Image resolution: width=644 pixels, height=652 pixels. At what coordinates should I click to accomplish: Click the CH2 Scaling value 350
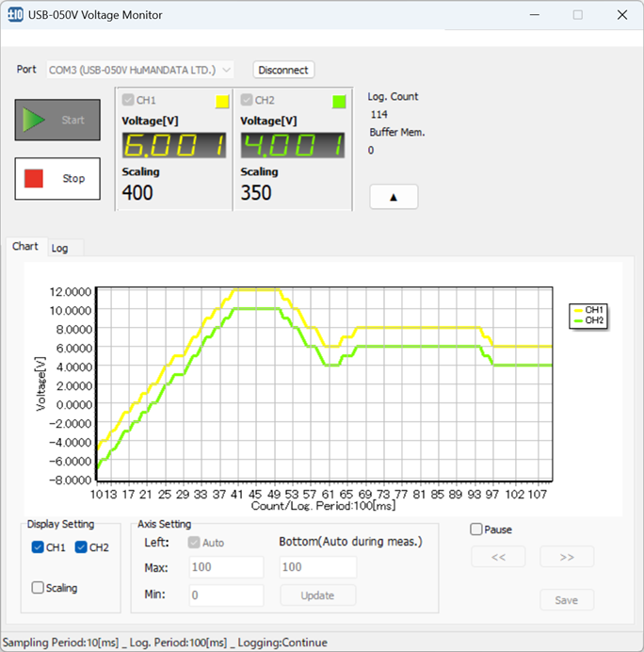coord(256,193)
